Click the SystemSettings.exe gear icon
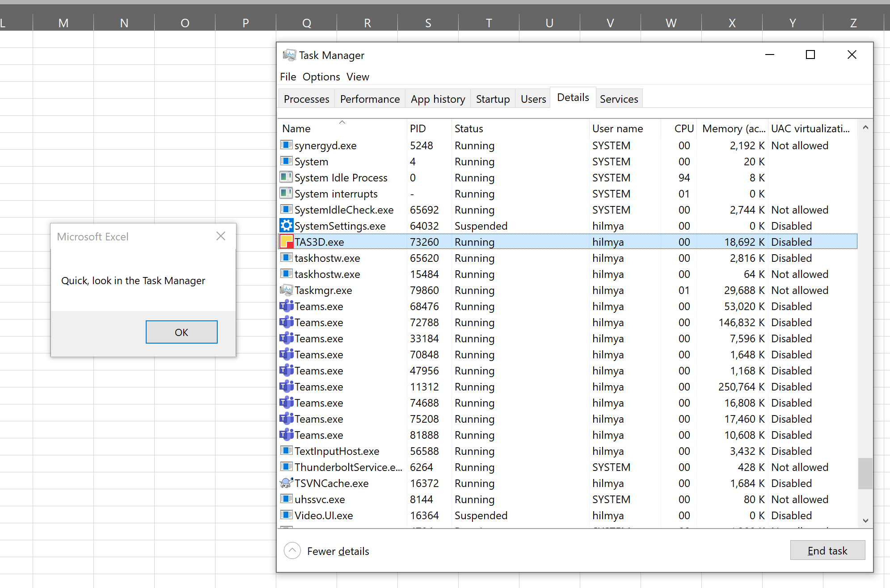 (287, 226)
